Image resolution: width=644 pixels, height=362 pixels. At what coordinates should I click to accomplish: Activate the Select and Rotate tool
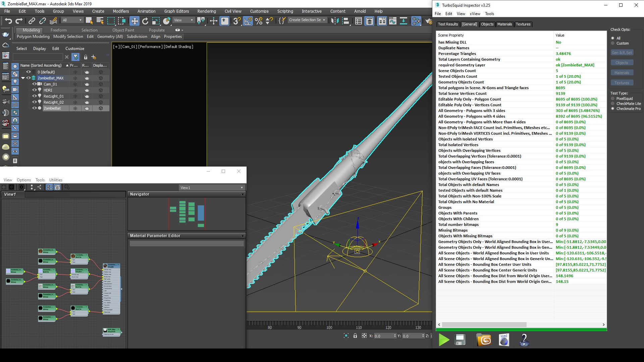[145, 21]
